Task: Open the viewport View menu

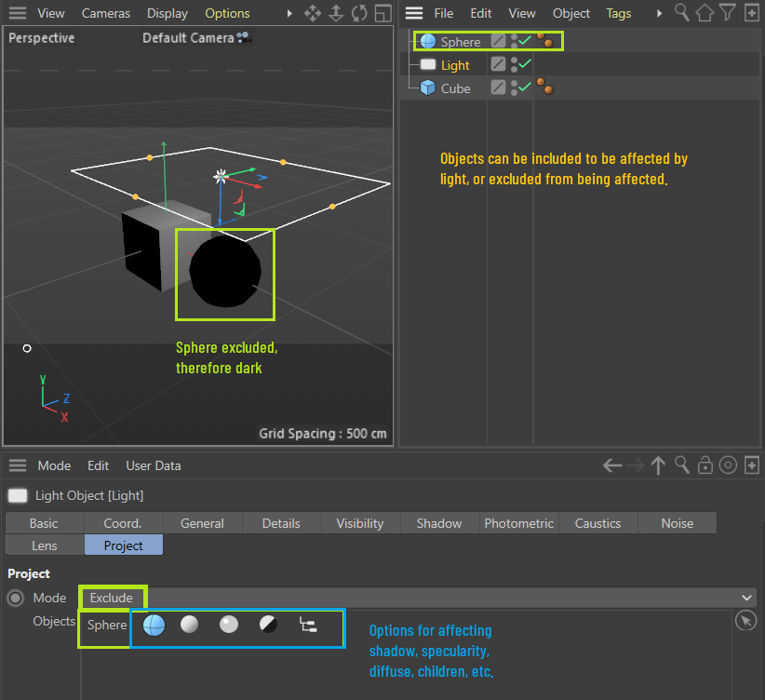Action: (x=51, y=13)
